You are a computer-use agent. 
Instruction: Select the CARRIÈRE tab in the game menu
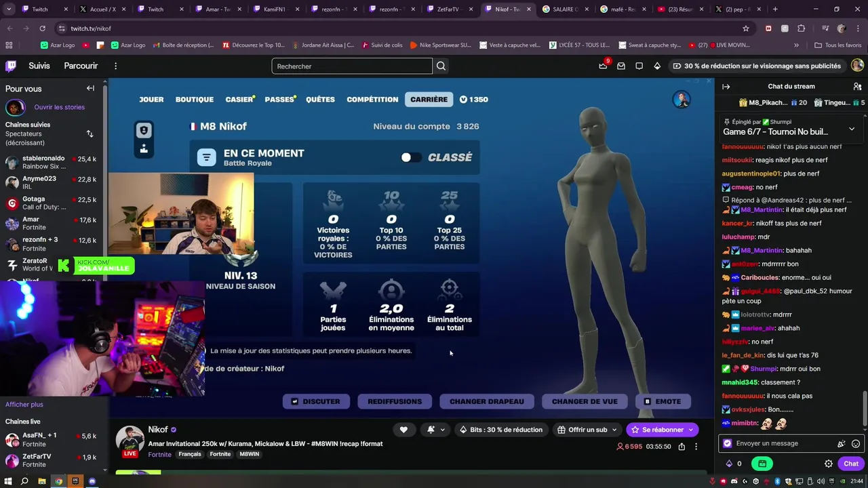(x=429, y=99)
